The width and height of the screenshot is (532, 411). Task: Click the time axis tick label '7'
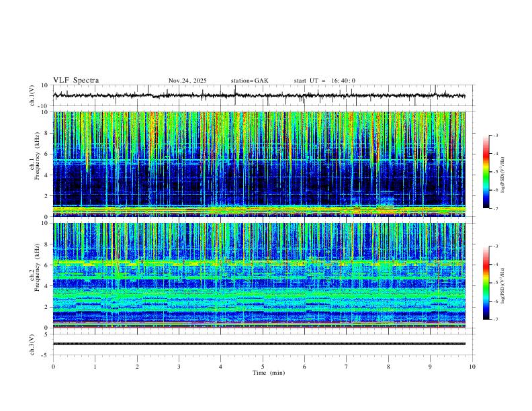[x=347, y=367]
